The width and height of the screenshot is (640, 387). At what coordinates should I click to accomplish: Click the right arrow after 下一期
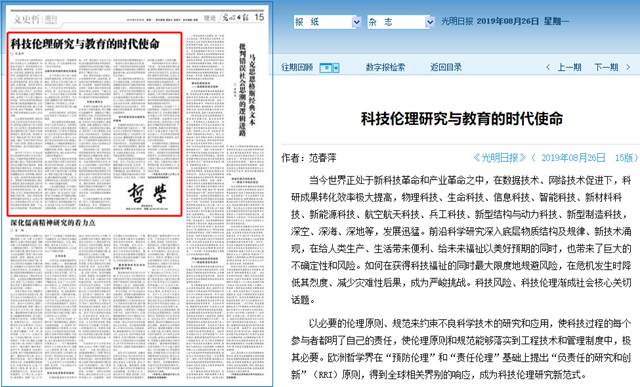[628, 67]
